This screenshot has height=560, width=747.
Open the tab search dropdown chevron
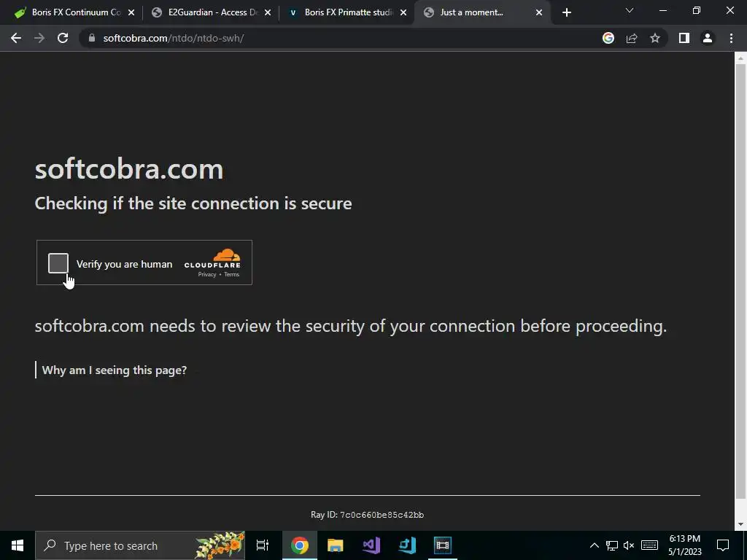(630, 10)
